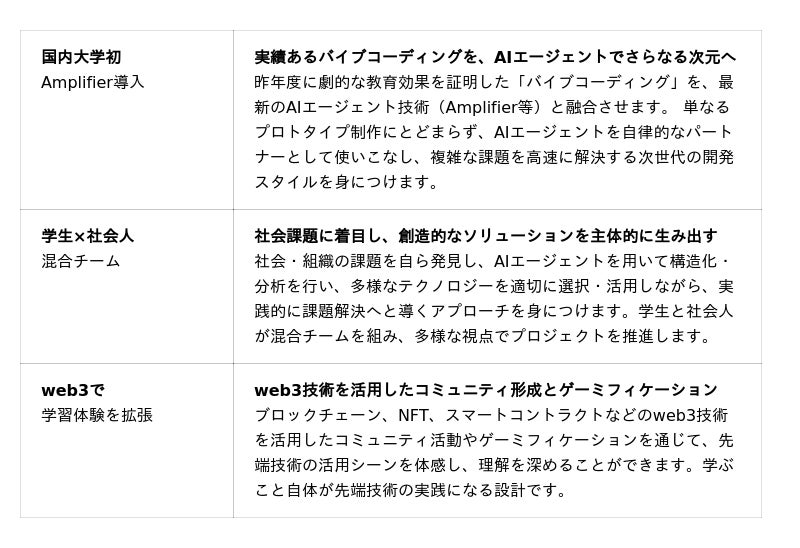
Task: Select the "混合チーム" label text
Action: click(80, 261)
